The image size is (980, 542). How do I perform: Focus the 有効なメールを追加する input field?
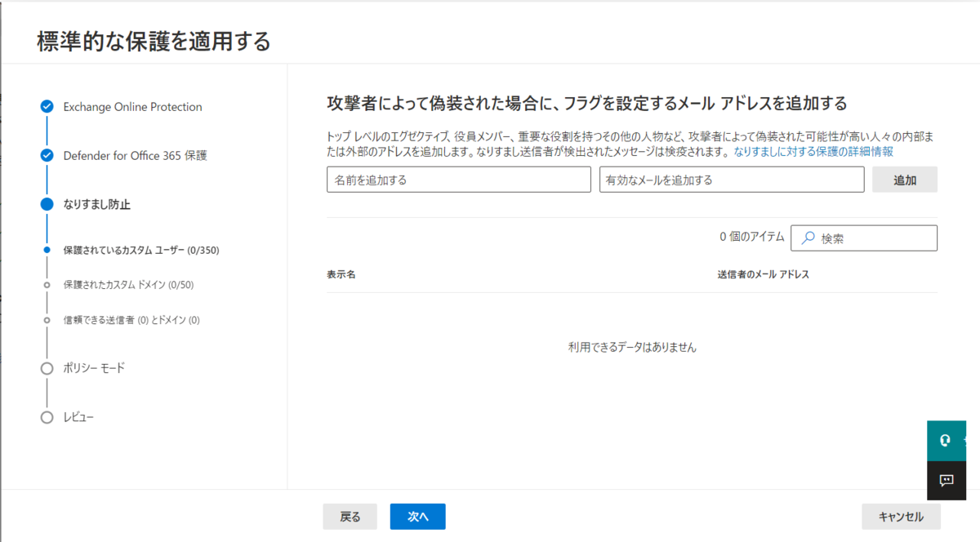(732, 180)
